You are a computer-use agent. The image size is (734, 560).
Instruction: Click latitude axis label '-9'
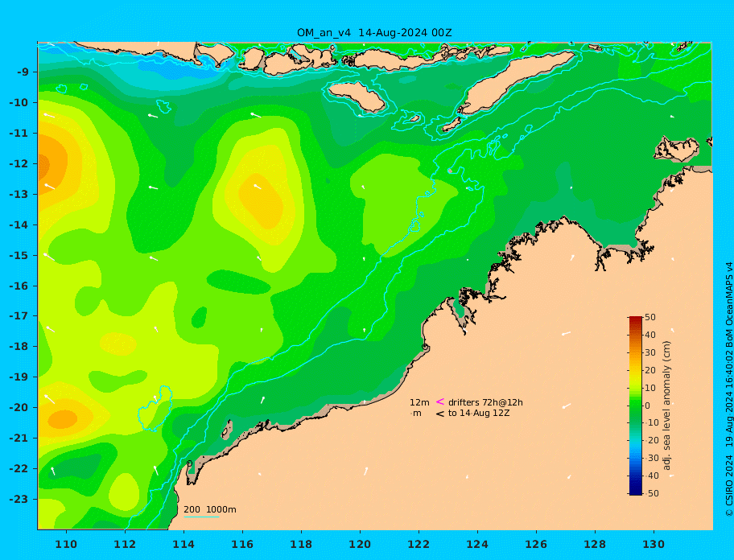coord(23,72)
